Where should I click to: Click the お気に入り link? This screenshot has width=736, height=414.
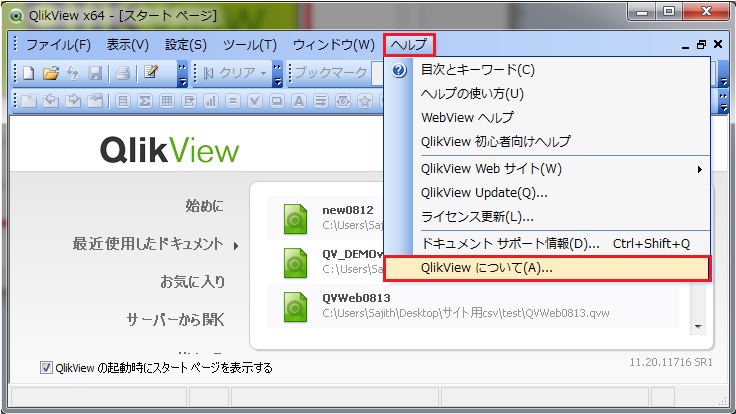(x=192, y=281)
